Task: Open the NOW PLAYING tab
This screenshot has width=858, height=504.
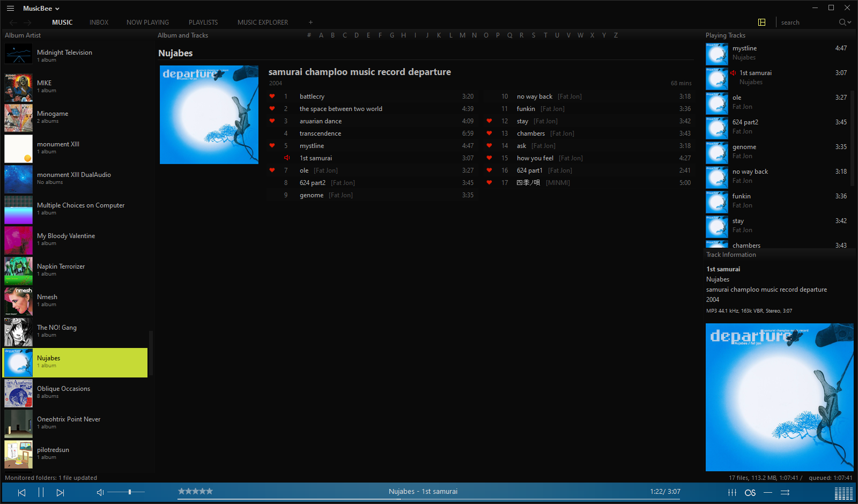Action: coord(147,23)
